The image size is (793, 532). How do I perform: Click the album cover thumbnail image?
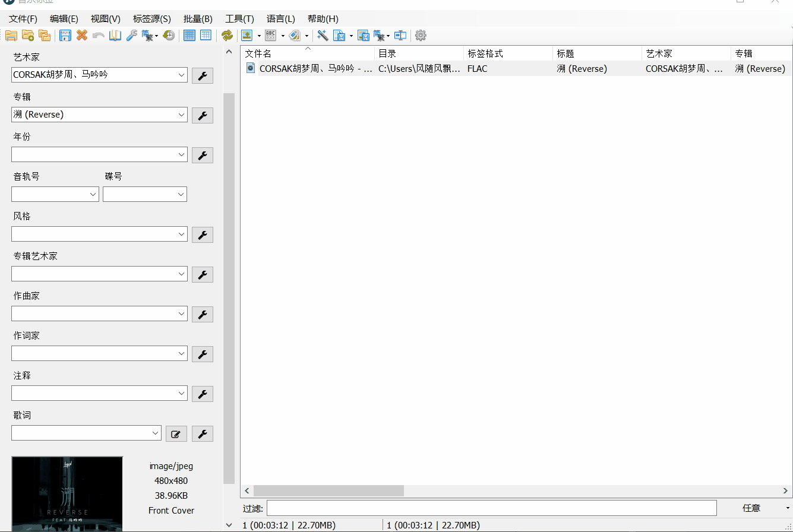click(x=67, y=494)
